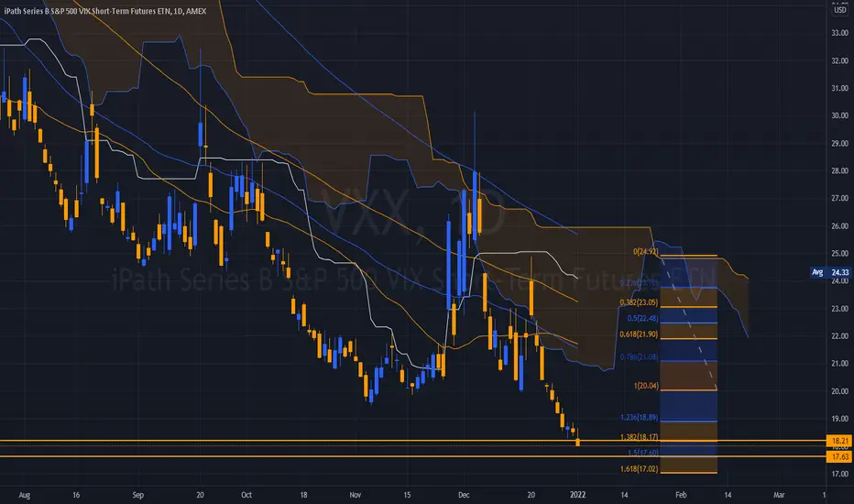This screenshot has height=504, width=854.
Task: Click the 26.00 price axis label
Action: (840, 226)
